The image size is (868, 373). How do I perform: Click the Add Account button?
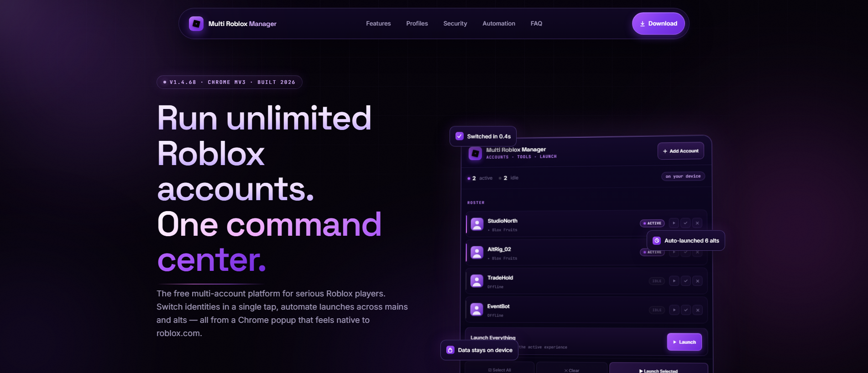pyautogui.click(x=680, y=151)
